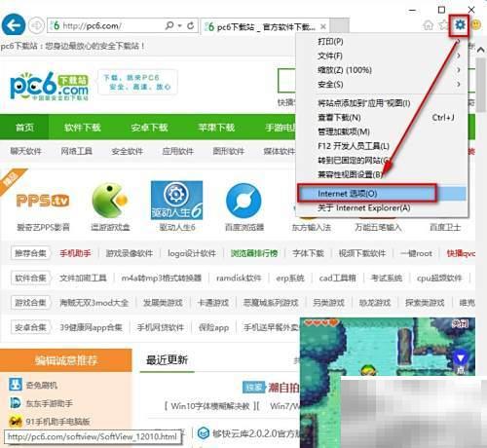Screen dimensions: 487x448
Task: Click the cad工具箱 link
Action: pos(337,278)
